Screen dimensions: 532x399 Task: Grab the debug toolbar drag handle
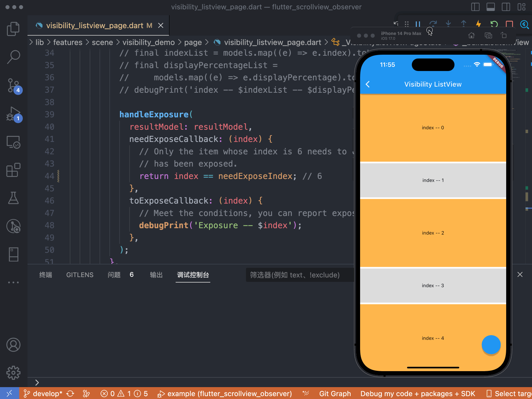coord(406,24)
